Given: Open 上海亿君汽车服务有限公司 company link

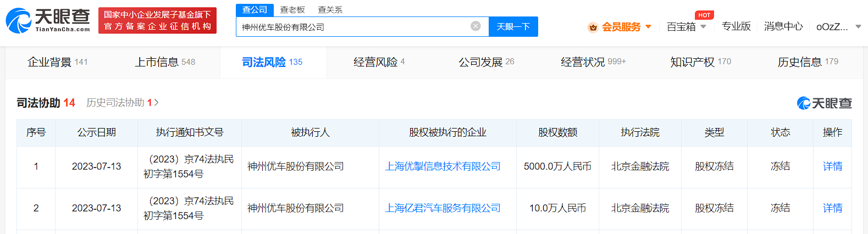Looking at the screenshot, I should 443,208.
